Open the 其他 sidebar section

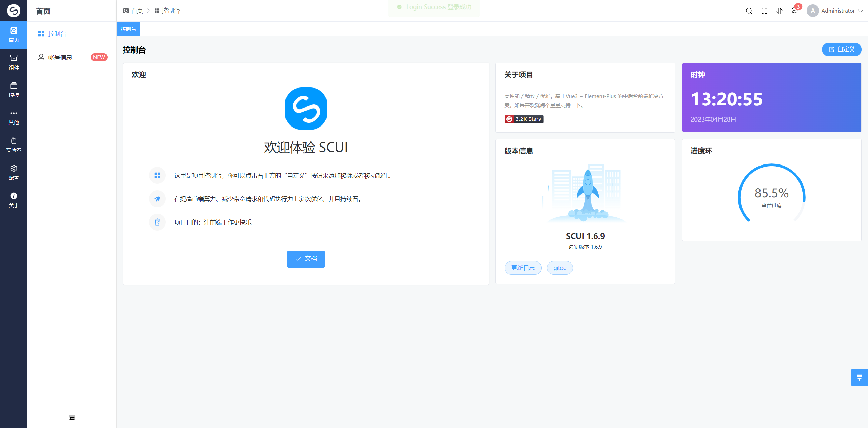click(14, 118)
